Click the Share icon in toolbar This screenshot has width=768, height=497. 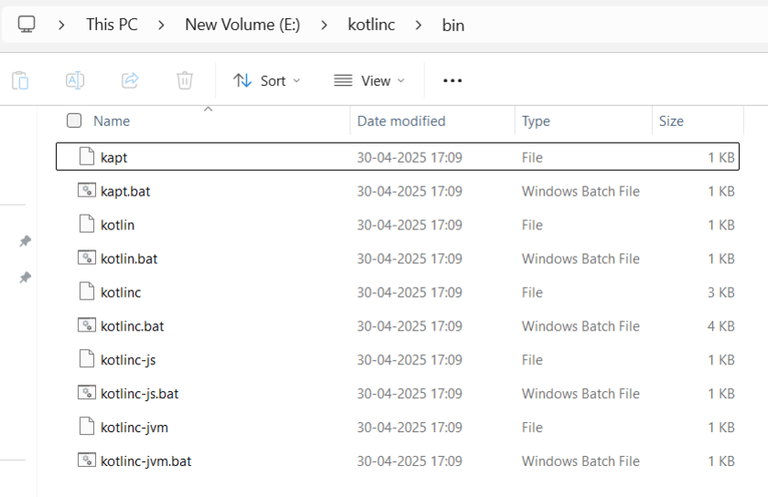click(129, 80)
